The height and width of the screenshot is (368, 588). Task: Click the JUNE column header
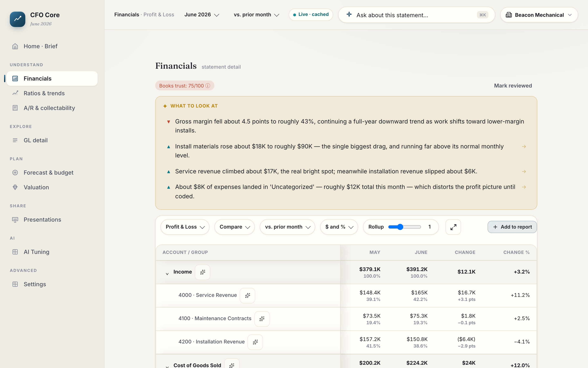[421, 252]
